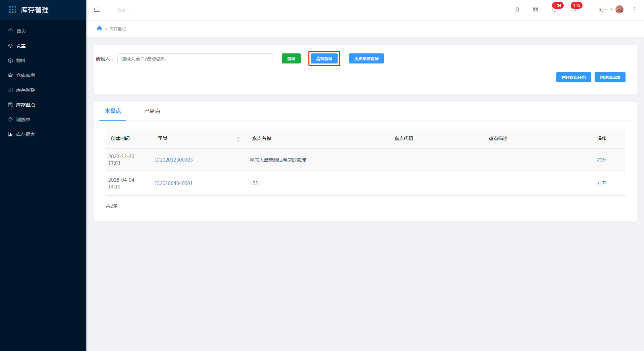Click the 操作 column header

point(602,138)
